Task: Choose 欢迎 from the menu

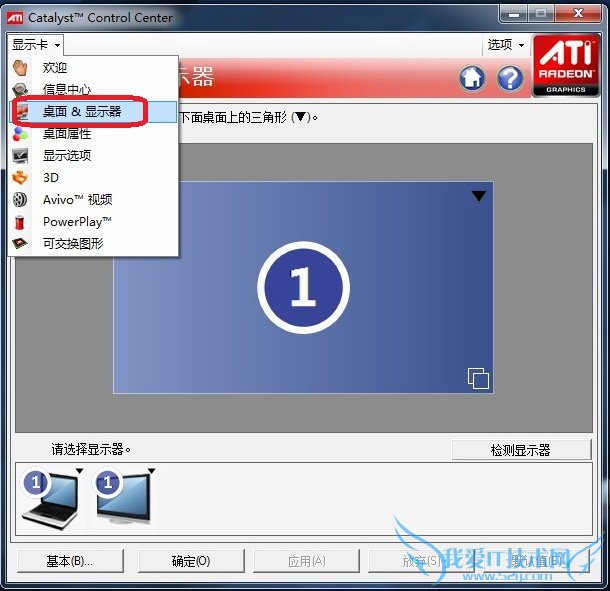Action: tap(93, 67)
